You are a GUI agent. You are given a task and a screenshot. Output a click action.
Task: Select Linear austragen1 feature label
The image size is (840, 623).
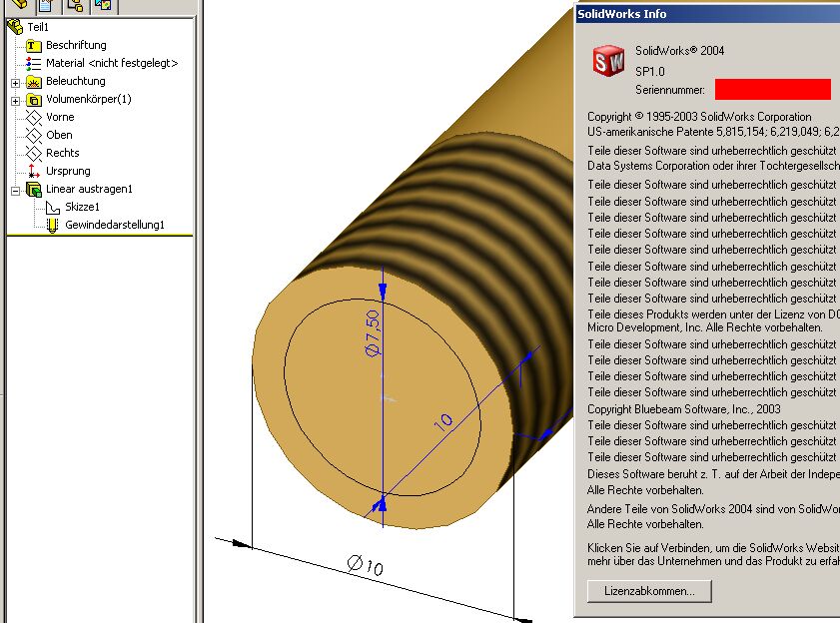click(x=89, y=189)
